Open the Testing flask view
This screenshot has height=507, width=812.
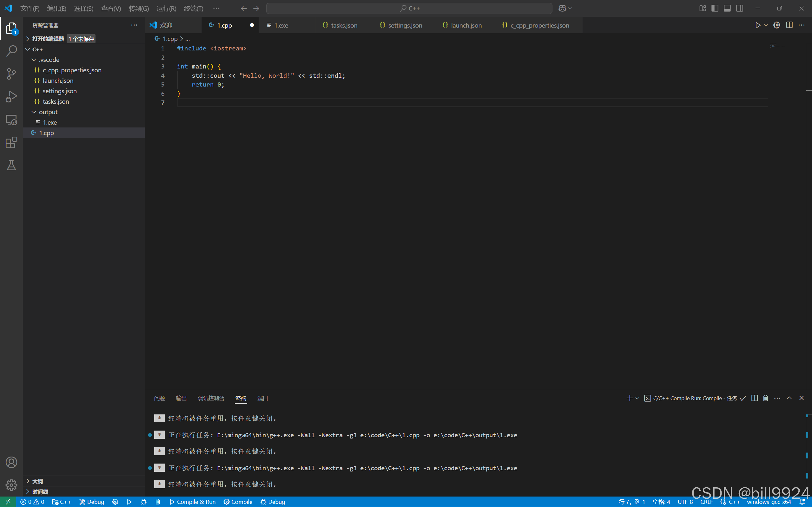tap(11, 165)
